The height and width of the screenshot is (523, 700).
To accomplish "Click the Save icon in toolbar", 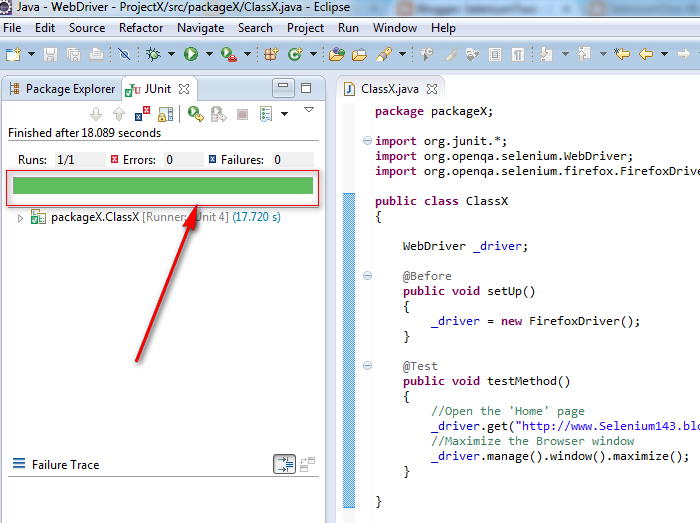I will (x=50, y=54).
